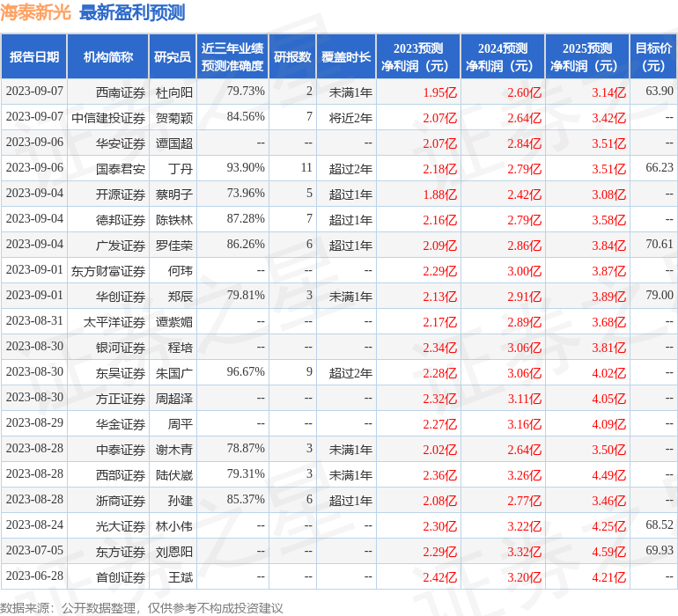Click target price 79.00

point(660,295)
